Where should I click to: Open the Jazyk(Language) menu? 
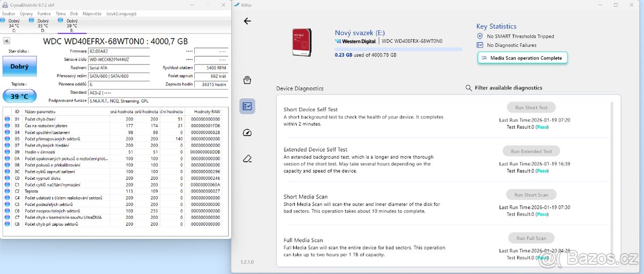click(121, 13)
